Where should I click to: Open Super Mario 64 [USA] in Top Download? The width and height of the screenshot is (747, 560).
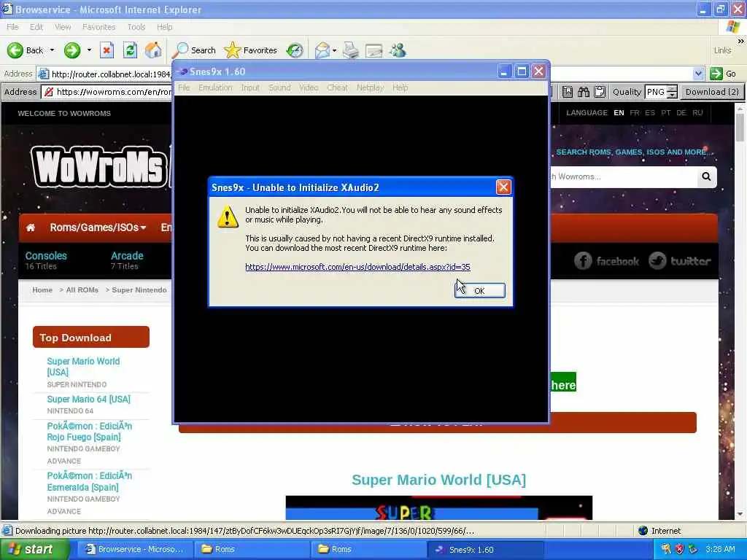(88, 399)
